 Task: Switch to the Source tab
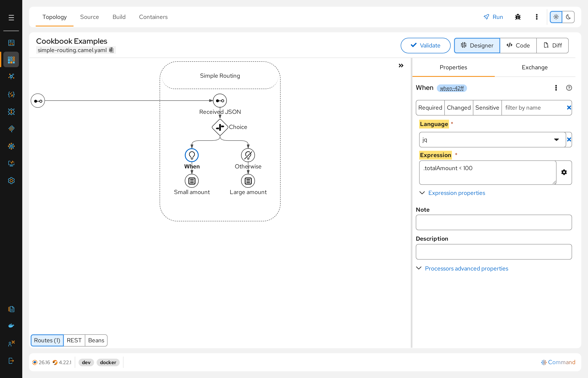[89, 17]
